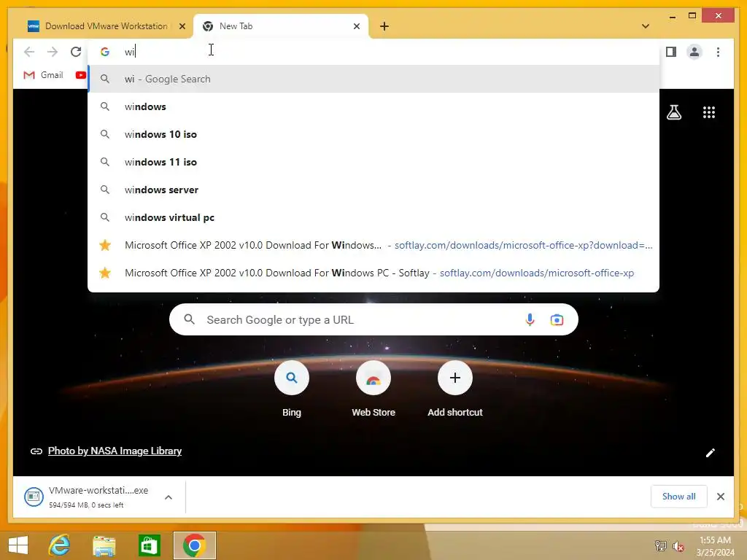
Task: Select the 'windows virtual pc' suggestion
Action: 373,217
